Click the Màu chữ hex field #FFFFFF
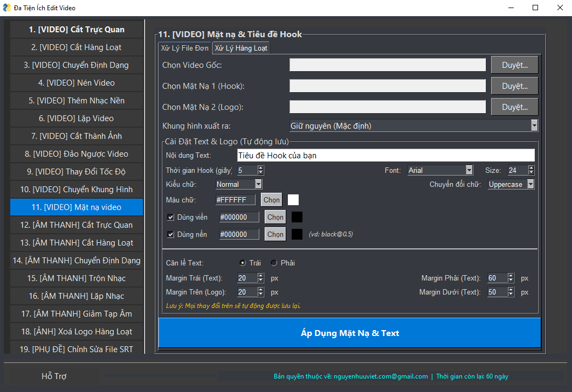 coord(236,200)
